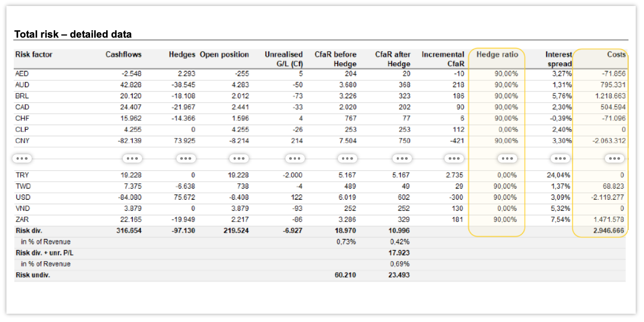Select the Hedge ratio column header
Image resolution: width=644 pixels, height=322 pixels.
tap(497, 55)
